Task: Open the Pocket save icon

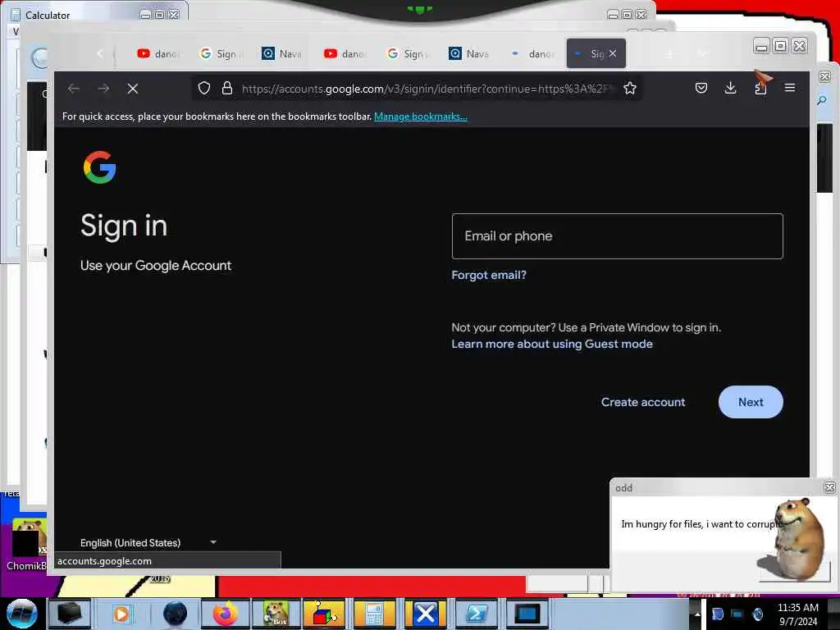Action: [701, 88]
